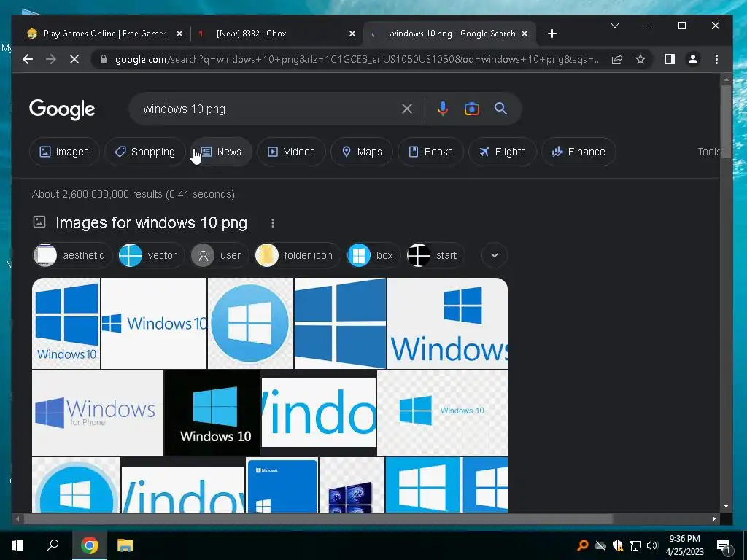Click the magnifier search button

coord(500,109)
